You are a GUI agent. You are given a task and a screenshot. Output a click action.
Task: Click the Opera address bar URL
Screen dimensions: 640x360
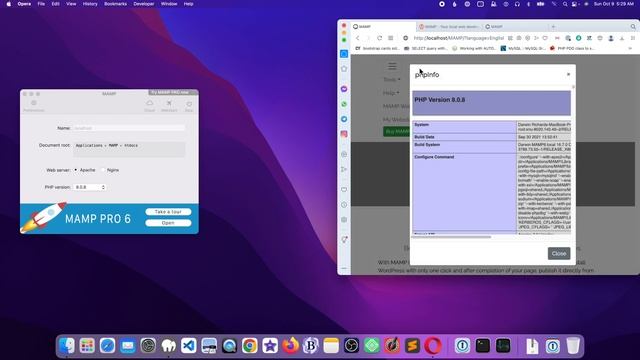point(458,38)
